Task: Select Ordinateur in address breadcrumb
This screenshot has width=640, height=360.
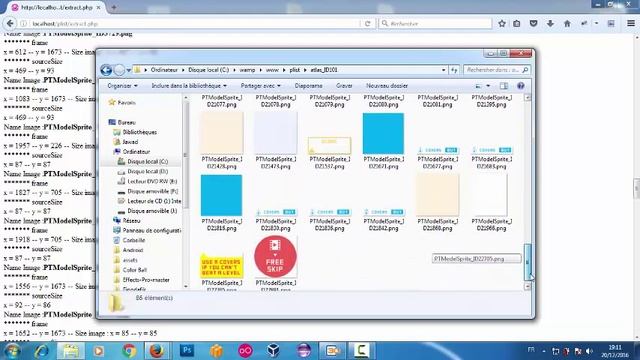Action: coord(164,70)
